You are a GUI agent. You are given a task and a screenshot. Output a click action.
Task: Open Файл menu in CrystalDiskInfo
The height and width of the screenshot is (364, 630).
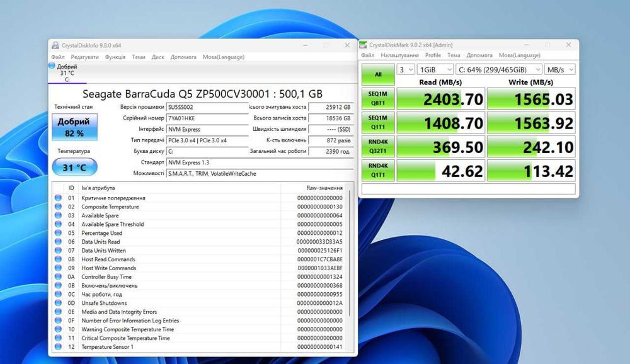coord(58,57)
